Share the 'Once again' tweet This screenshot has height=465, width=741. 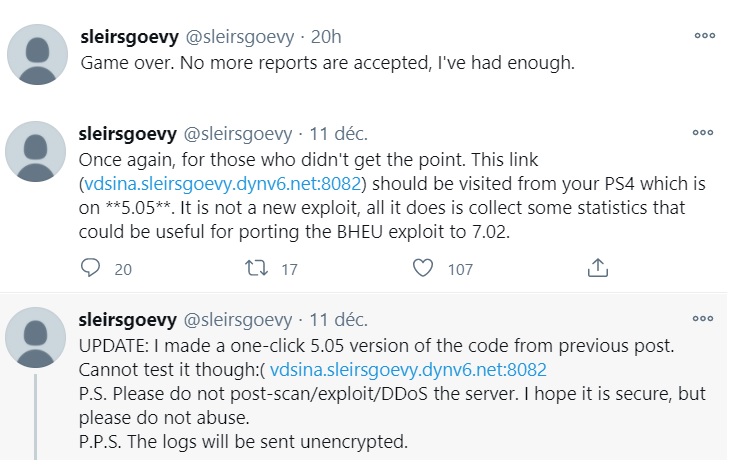[x=597, y=268]
